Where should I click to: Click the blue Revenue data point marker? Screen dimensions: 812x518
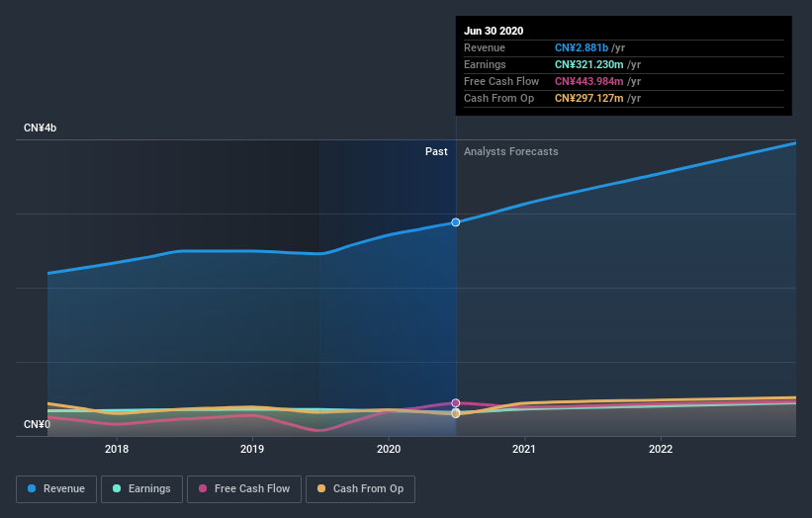456,222
